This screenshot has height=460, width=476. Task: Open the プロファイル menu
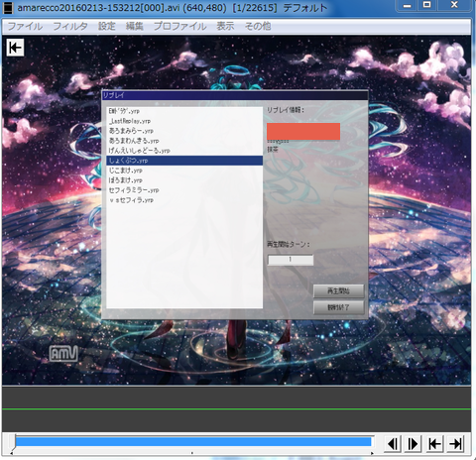tap(179, 26)
